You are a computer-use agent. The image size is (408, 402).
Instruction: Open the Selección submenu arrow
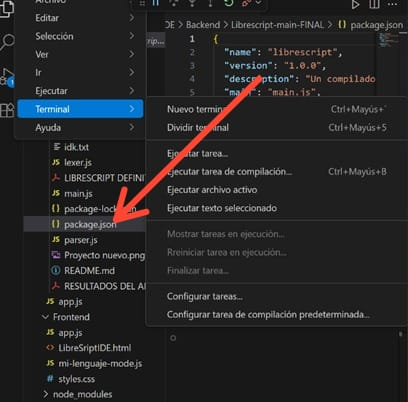(132, 36)
